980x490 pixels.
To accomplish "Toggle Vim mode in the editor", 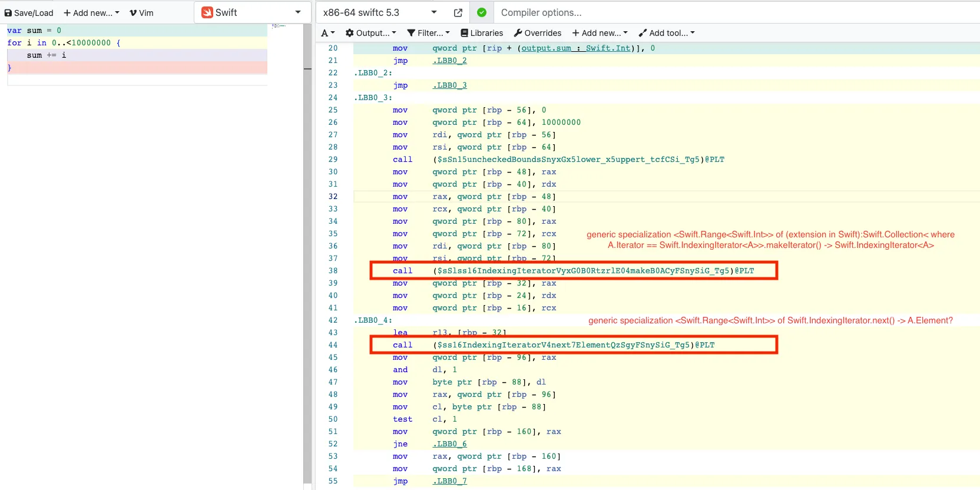I will (141, 12).
